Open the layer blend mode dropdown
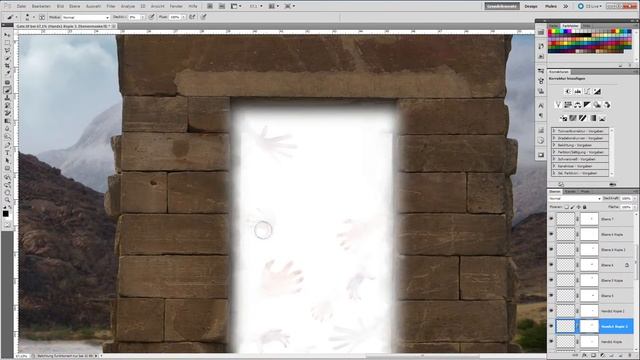 coord(575,198)
